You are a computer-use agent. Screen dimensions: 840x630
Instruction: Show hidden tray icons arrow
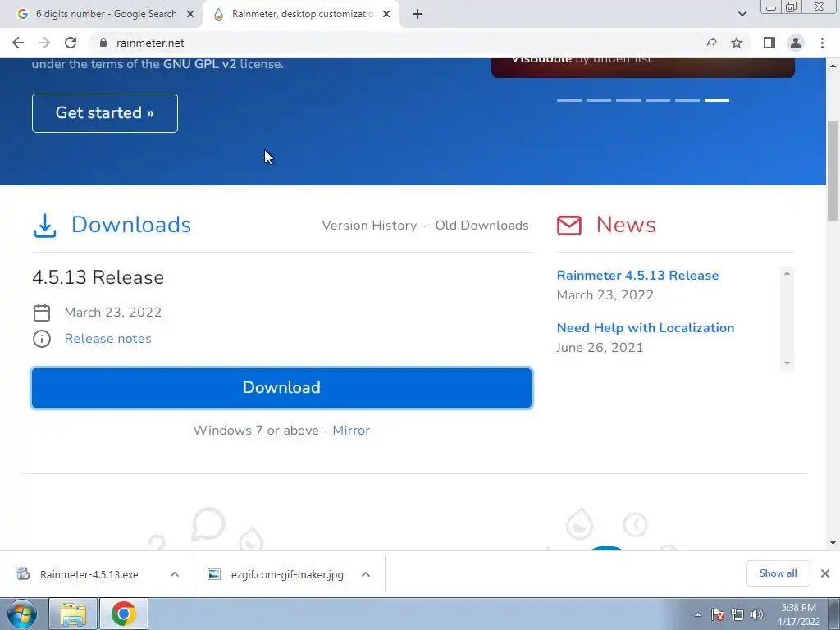click(697, 614)
